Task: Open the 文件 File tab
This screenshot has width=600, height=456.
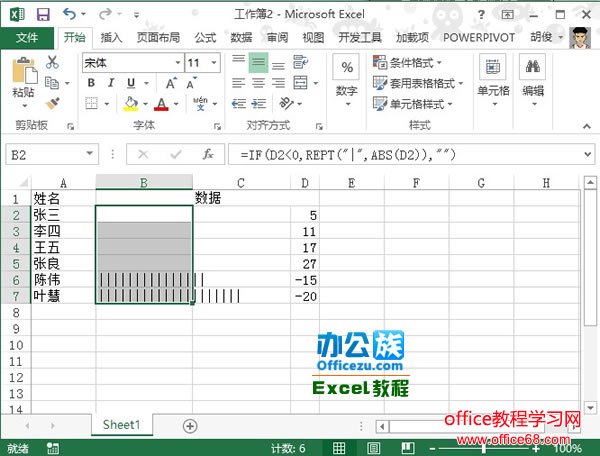Action: [x=27, y=37]
